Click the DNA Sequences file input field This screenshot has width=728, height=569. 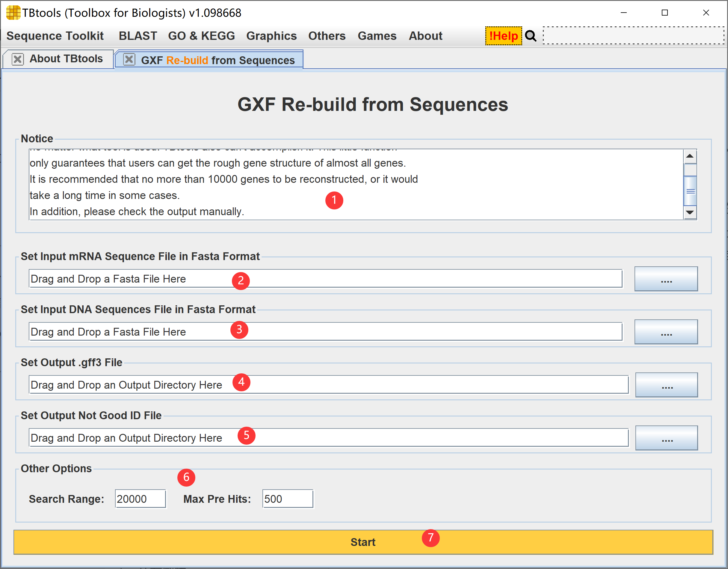[x=325, y=331]
